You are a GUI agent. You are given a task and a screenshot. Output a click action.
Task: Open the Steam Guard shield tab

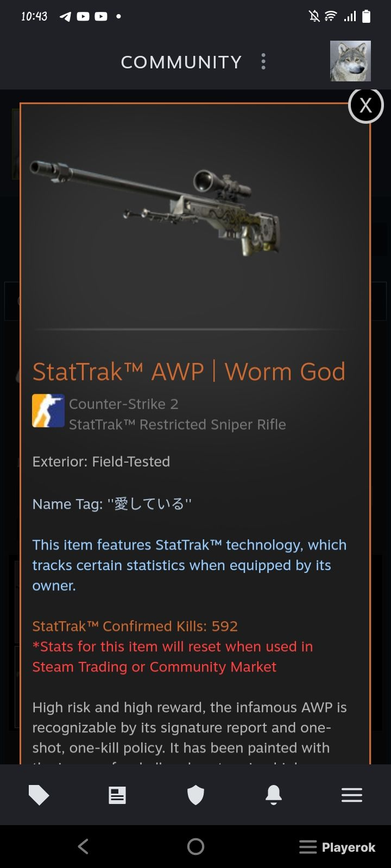195,796
